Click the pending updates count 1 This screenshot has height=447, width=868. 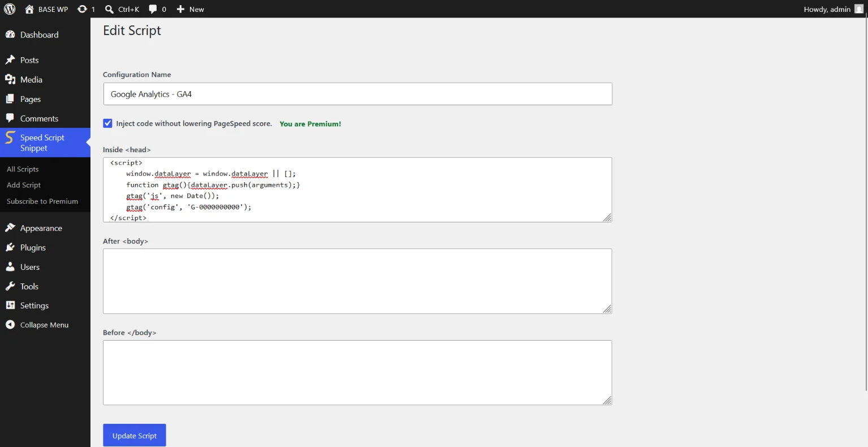(x=93, y=9)
